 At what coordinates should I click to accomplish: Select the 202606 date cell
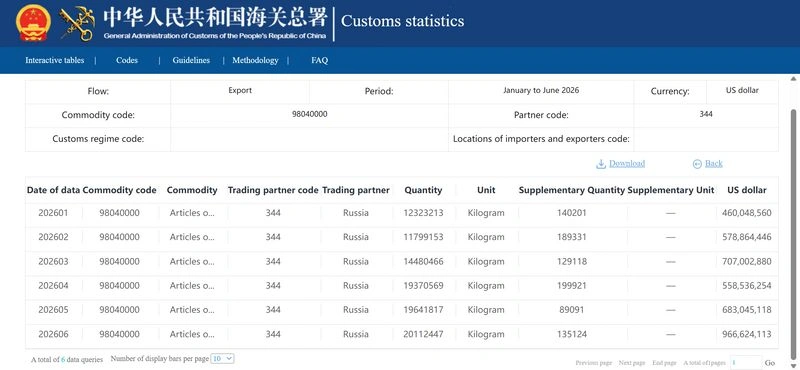[53, 334]
